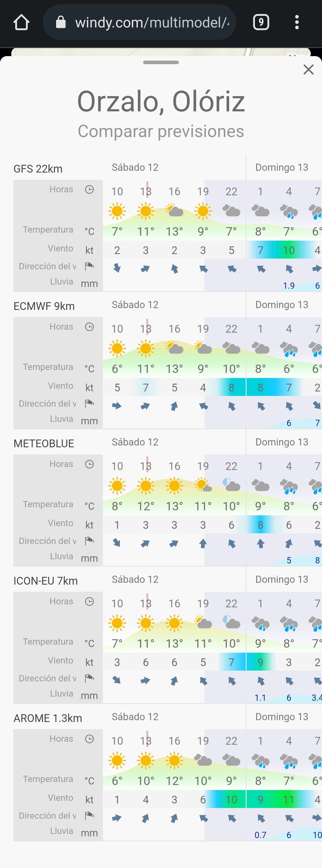Select the ECMWF 9km model title
Screen dimensions: 322x868
(x=44, y=306)
